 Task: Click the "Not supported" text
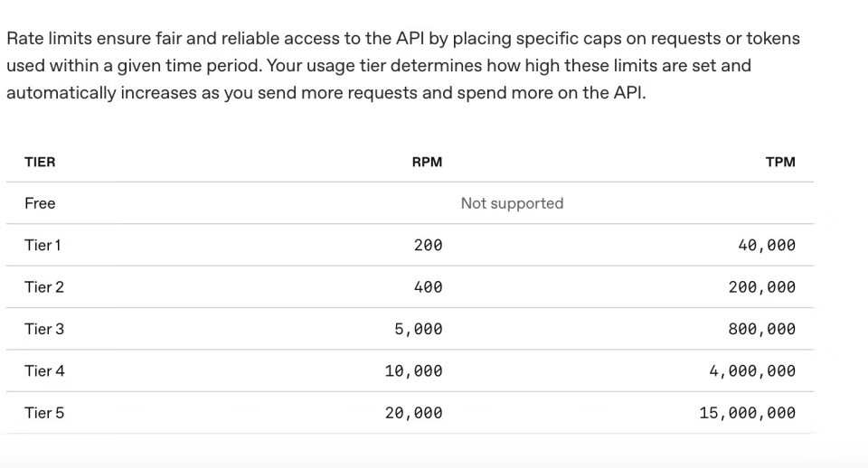pos(512,203)
